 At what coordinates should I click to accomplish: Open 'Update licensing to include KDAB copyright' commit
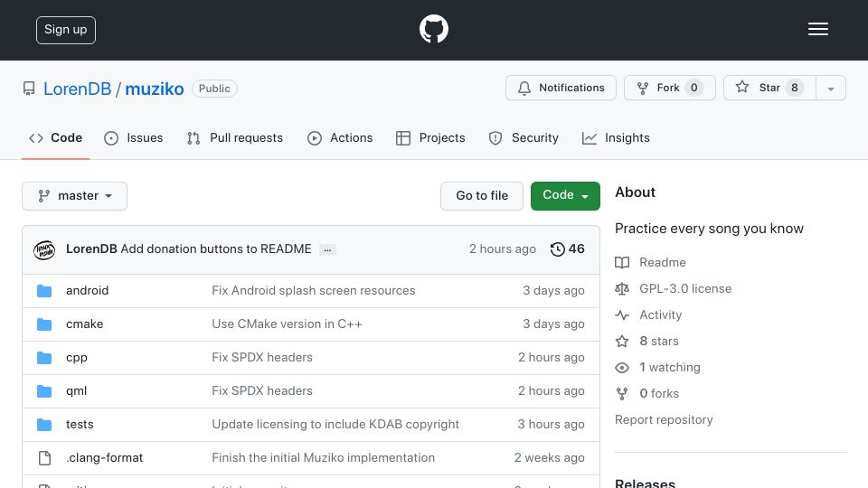(x=335, y=425)
